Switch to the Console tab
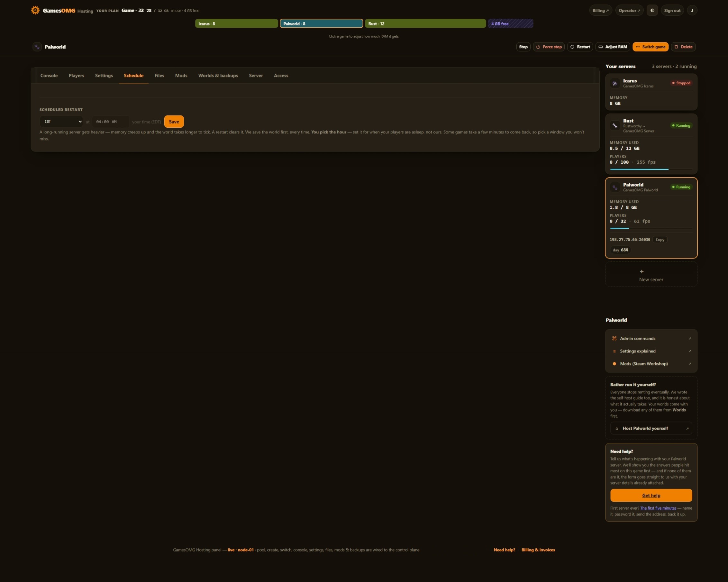 (x=49, y=76)
